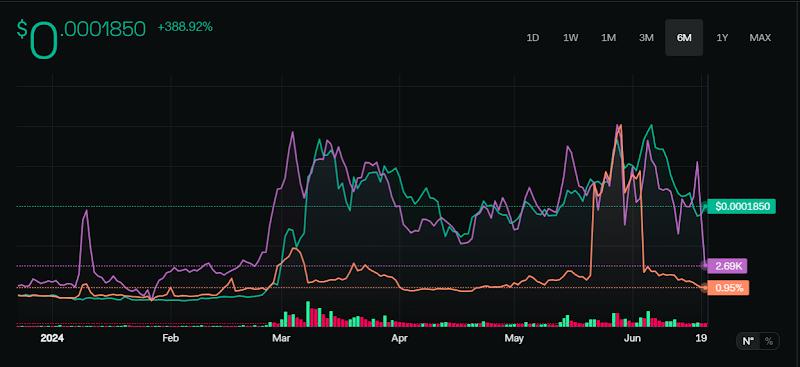Select the 1D time range
This screenshot has width=800, height=367.
pos(533,38)
